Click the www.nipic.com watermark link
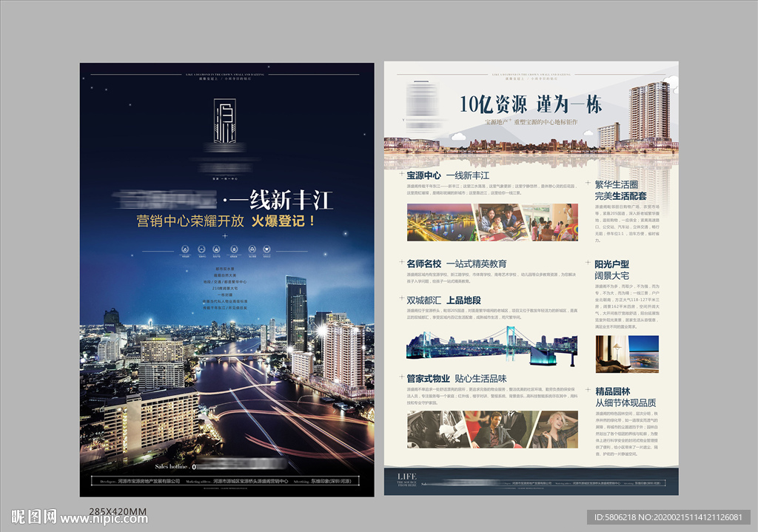Image resolution: width=758 pixels, height=532 pixels. pyautogui.click(x=104, y=519)
